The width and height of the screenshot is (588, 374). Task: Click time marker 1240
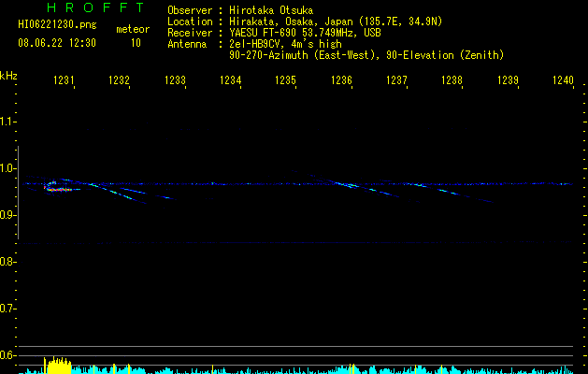(x=564, y=80)
